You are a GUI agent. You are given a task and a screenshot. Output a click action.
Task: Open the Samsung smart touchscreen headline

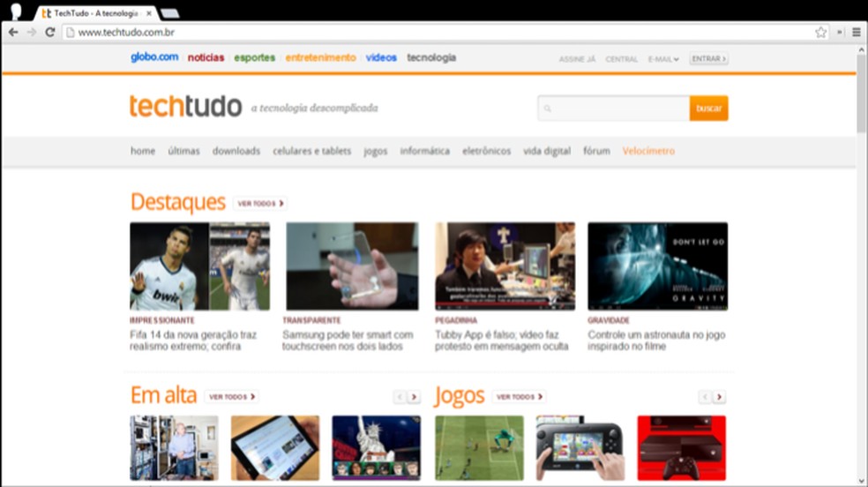[348, 341]
